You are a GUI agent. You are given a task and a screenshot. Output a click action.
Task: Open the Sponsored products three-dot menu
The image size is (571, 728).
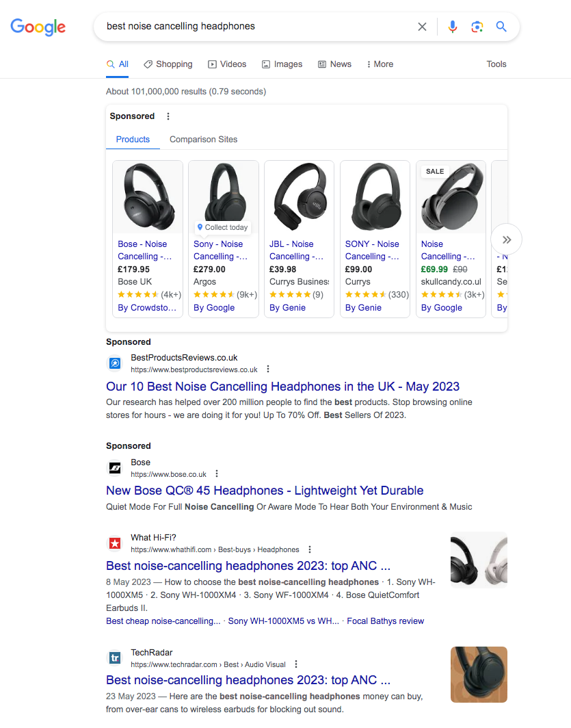[168, 116]
